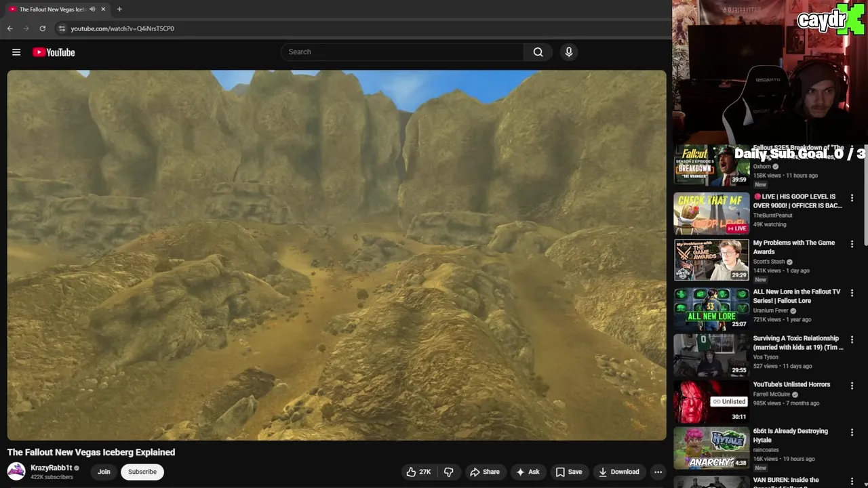Click the video player area to pause
The height and width of the screenshot is (488, 868).
pyautogui.click(x=337, y=256)
